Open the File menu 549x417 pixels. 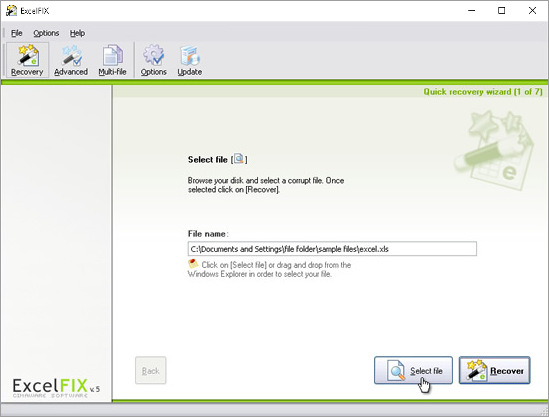point(16,33)
